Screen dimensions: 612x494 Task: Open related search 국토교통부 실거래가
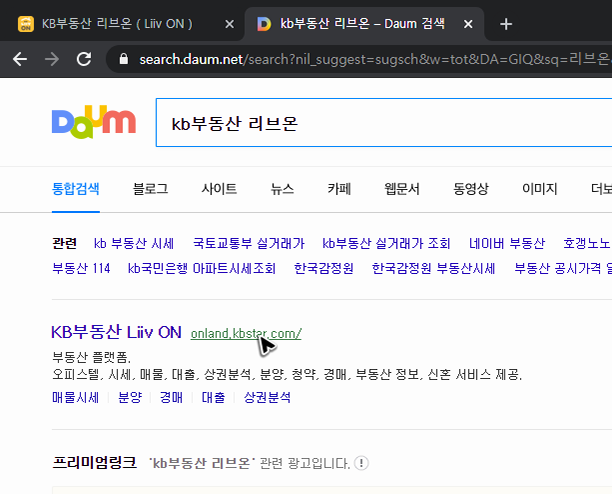pos(249,243)
